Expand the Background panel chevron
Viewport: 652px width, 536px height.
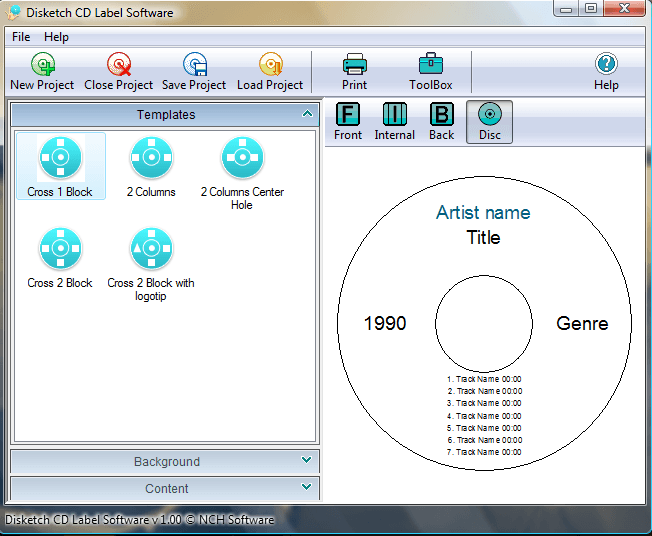[306, 460]
